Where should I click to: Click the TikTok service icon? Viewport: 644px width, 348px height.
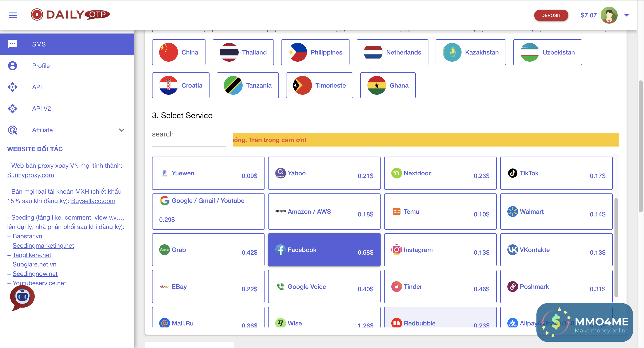pyautogui.click(x=512, y=173)
